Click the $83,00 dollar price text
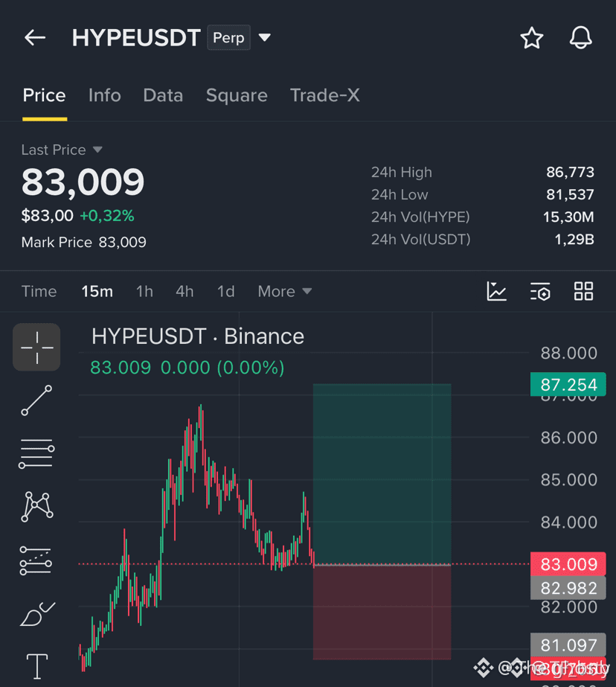The image size is (616, 687). [x=48, y=216]
